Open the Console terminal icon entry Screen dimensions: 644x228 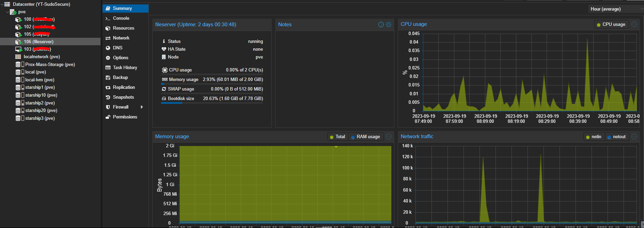[108, 18]
